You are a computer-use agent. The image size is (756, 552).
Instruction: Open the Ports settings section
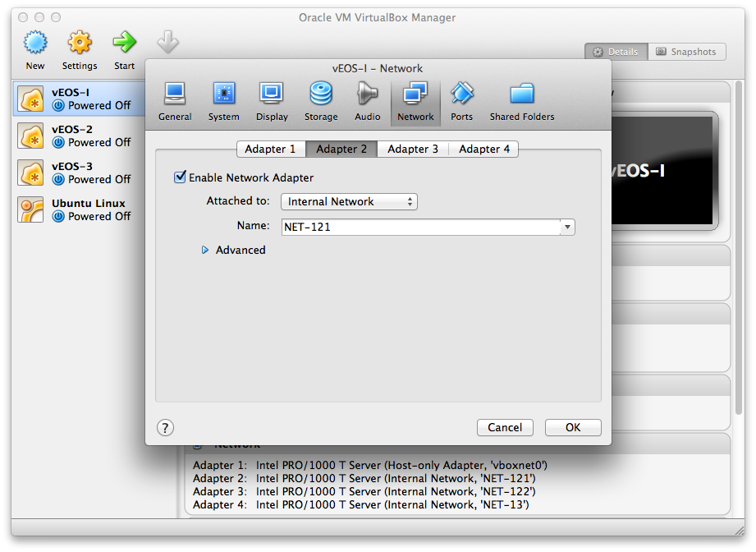click(462, 101)
